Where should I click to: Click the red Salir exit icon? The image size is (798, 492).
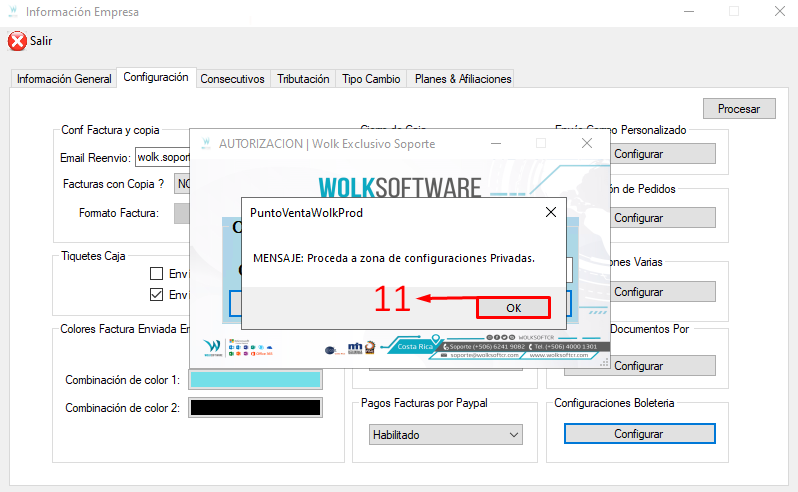[17, 41]
